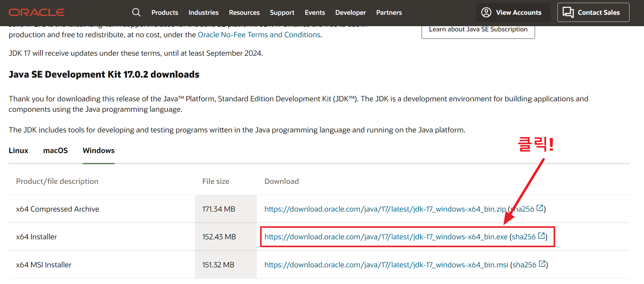Open the Support menu

click(282, 13)
